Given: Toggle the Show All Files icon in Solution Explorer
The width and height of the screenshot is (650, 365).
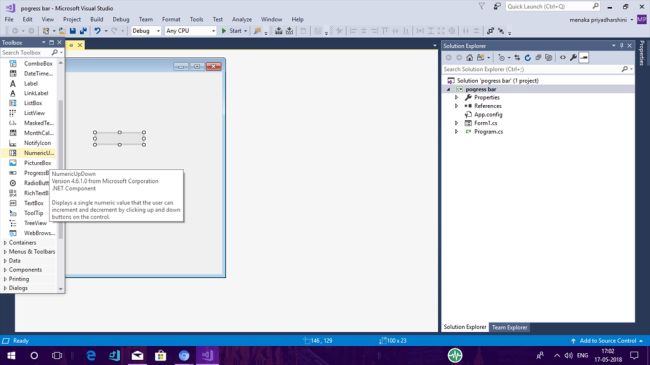Looking at the screenshot, I should (x=548, y=58).
